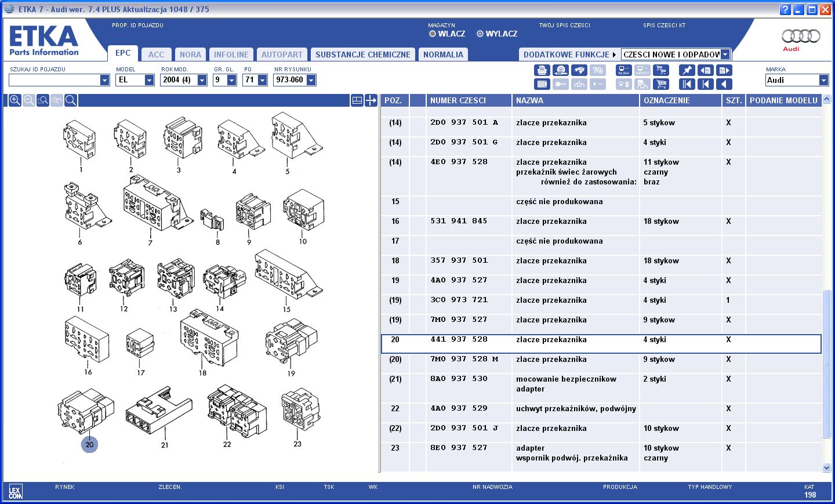Screen dimensions: 835x504
Task: Click the pushpin icon
Action: (687, 70)
